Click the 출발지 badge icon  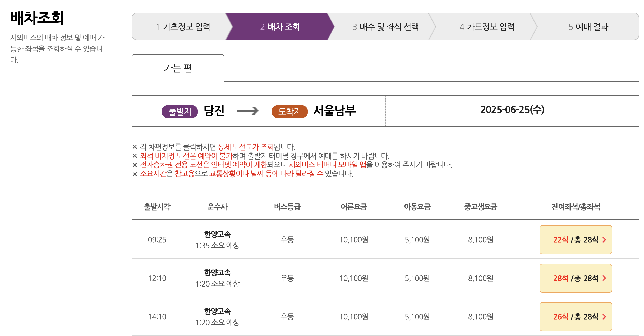(179, 111)
